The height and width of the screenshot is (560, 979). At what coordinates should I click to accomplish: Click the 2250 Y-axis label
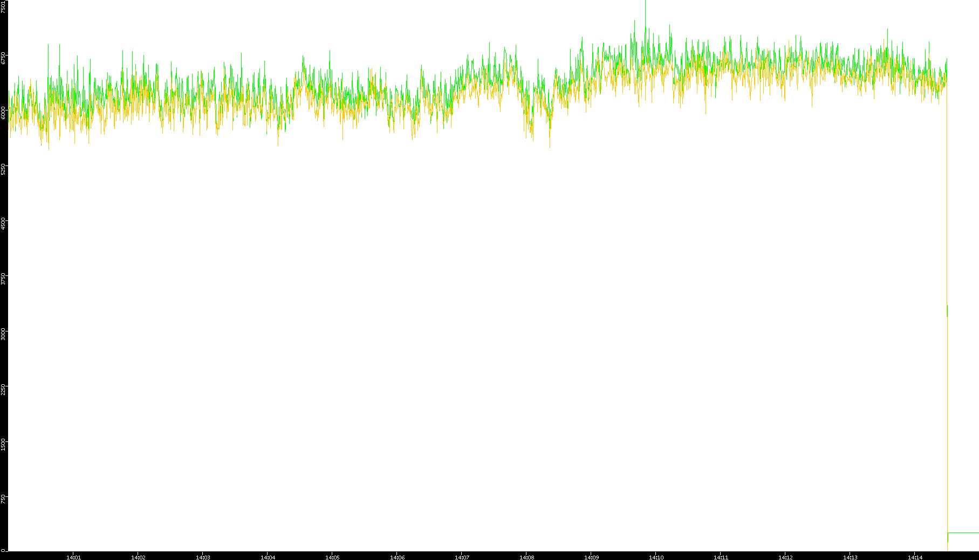pyautogui.click(x=4, y=389)
